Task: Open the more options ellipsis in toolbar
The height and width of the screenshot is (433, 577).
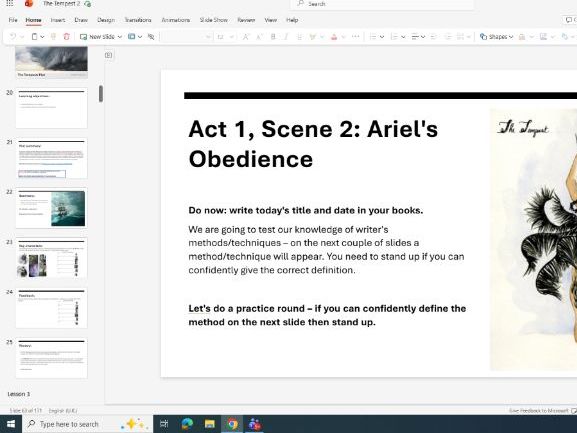Action: (355, 37)
